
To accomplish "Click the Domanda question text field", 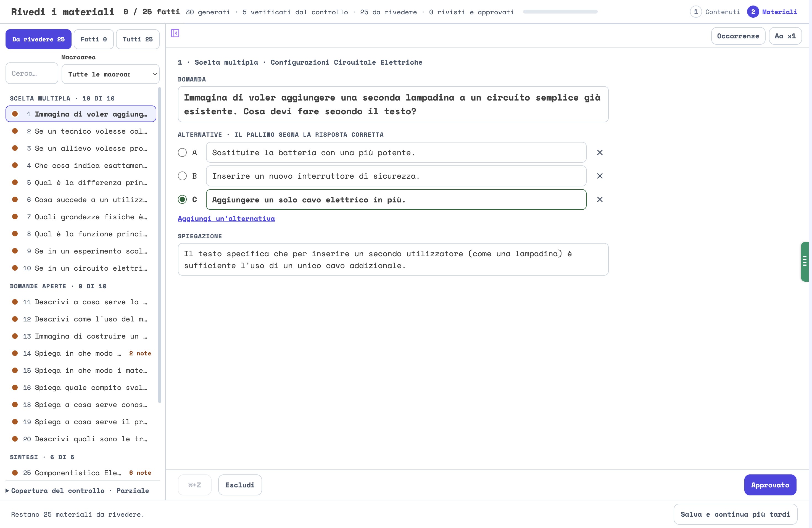I will (x=393, y=104).
